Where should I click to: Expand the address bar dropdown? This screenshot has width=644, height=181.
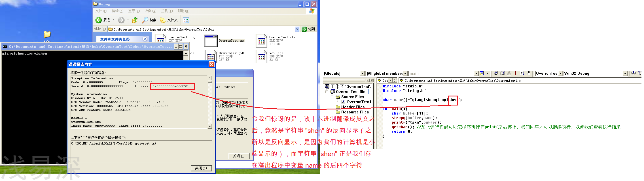tap(297, 29)
